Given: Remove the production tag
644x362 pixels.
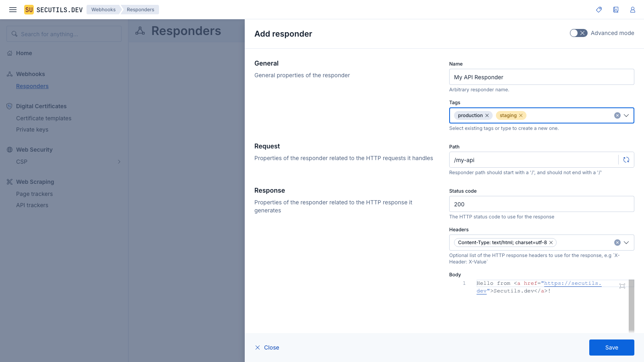Looking at the screenshot, I should pyautogui.click(x=487, y=115).
